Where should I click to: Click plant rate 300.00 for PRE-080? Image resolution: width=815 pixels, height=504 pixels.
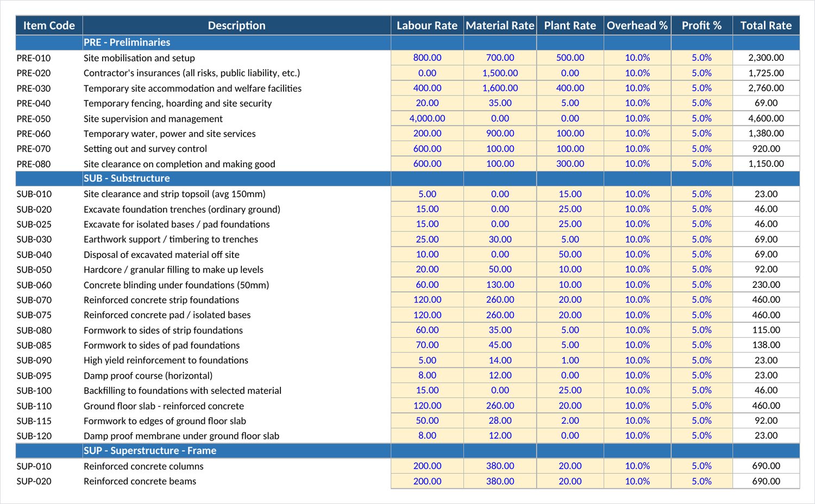(x=570, y=163)
